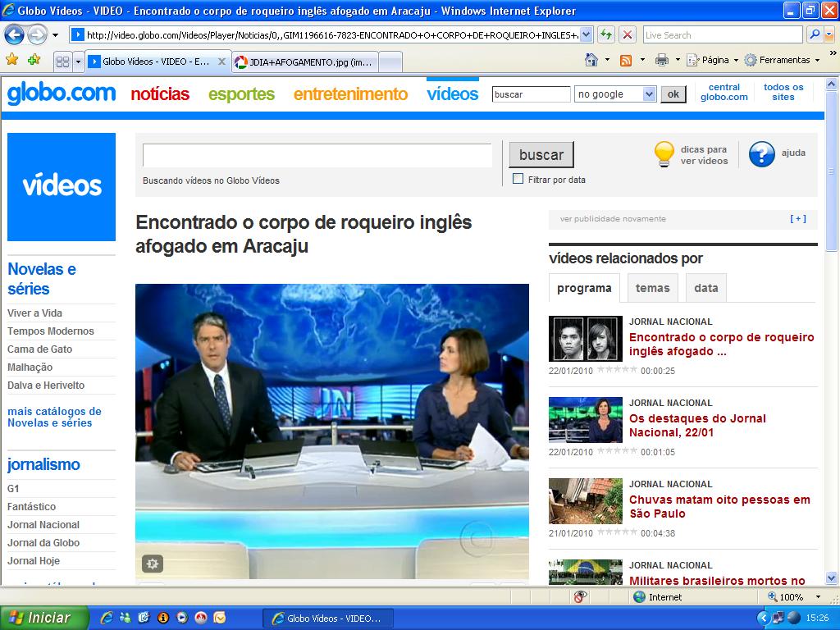This screenshot has width=840, height=630.
Task: Click the Refresh page icon
Action: point(606,35)
